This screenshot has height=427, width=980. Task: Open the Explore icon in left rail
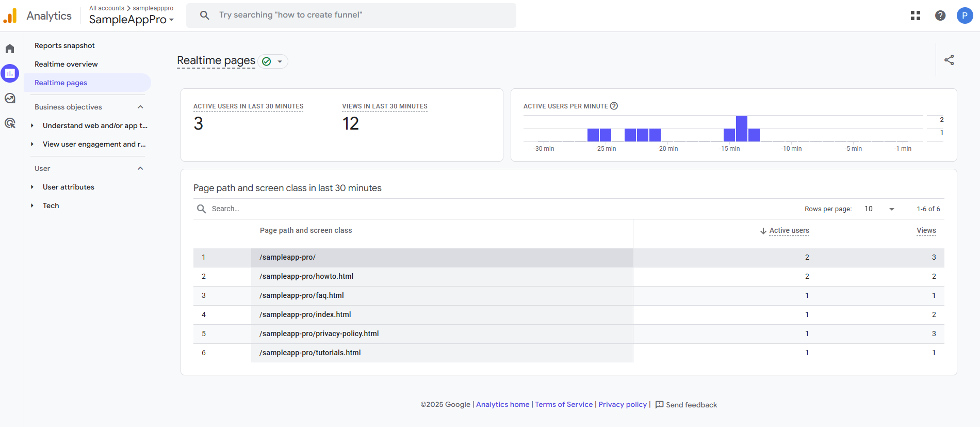point(10,98)
